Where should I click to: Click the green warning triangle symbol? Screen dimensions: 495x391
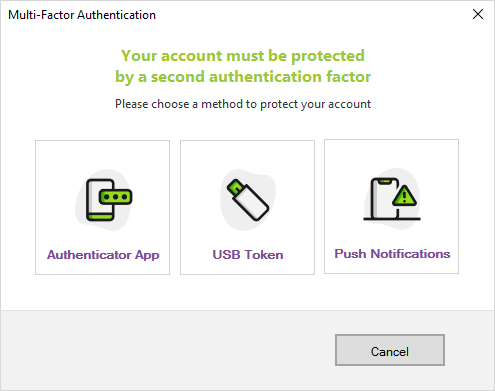click(404, 196)
